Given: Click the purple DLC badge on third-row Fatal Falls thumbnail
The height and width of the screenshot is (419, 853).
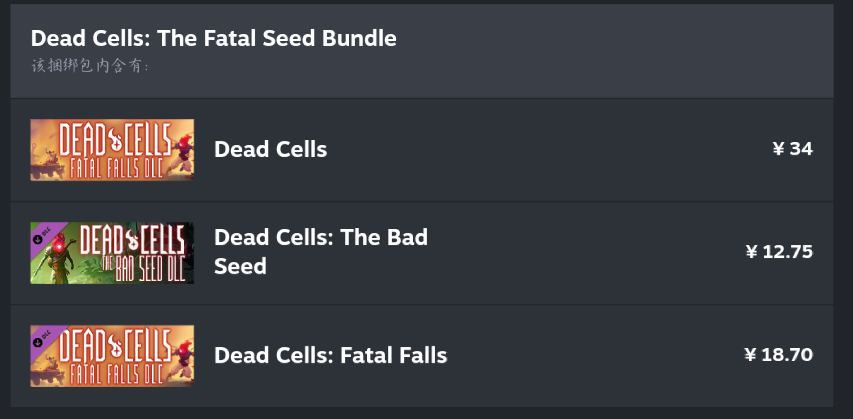Looking at the screenshot, I should pyautogui.click(x=41, y=338).
